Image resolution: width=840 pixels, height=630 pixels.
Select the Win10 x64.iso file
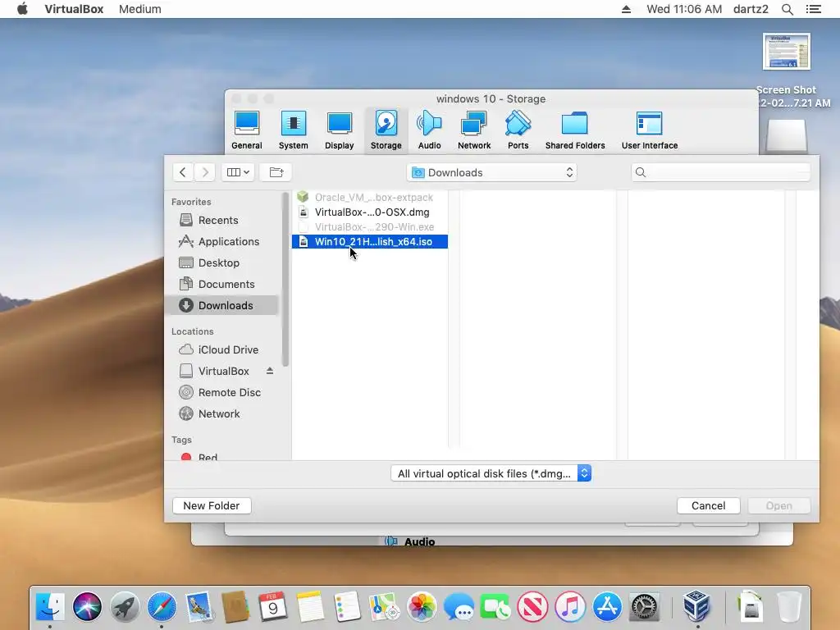[x=370, y=242]
